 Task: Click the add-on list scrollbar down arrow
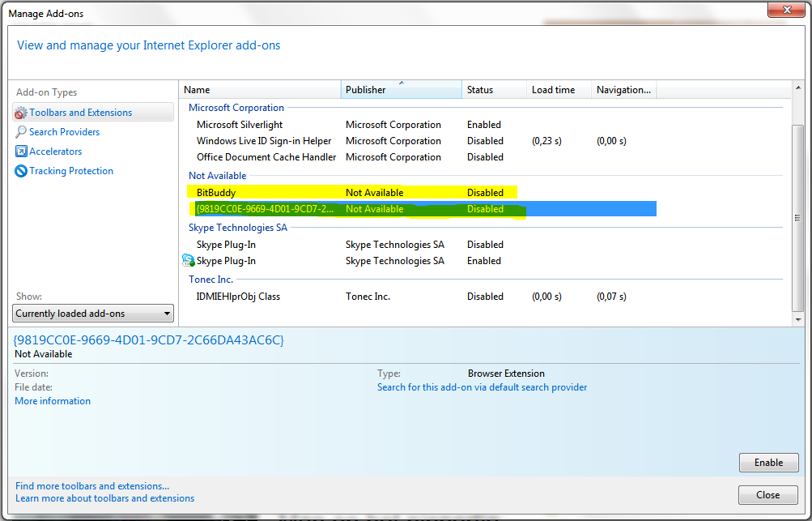pos(798,319)
